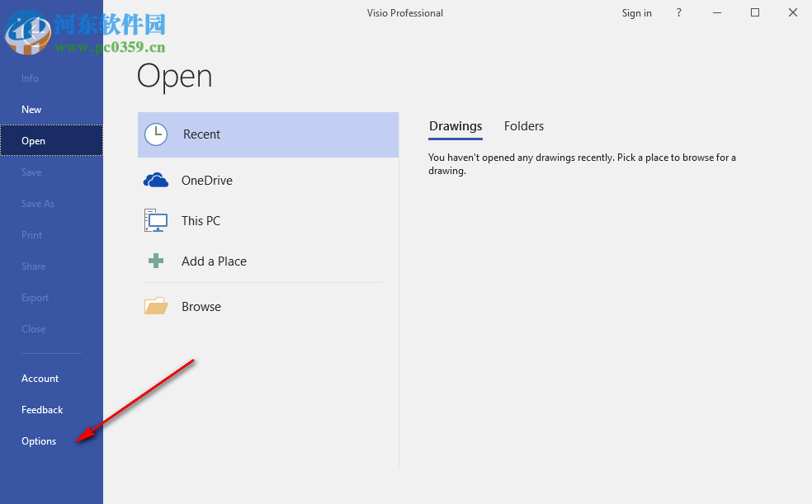Open the Account section

pos(40,378)
